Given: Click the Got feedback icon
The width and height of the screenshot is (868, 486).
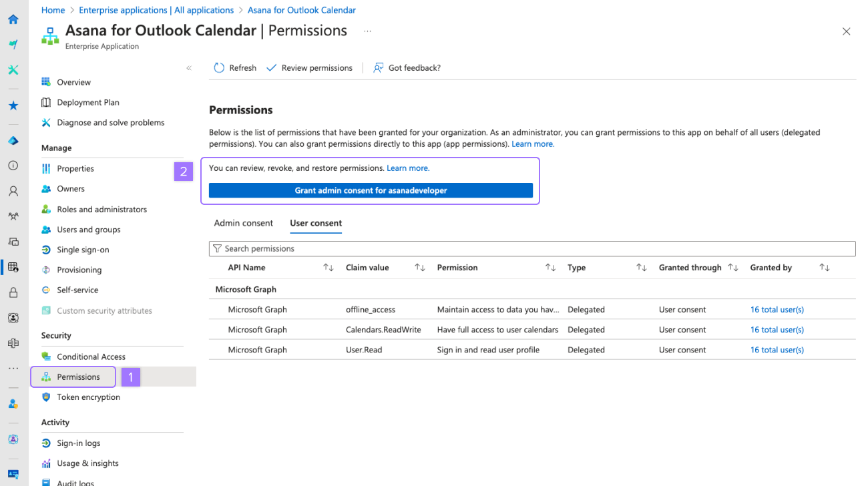Looking at the screenshot, I should click(x=379, y=68).
